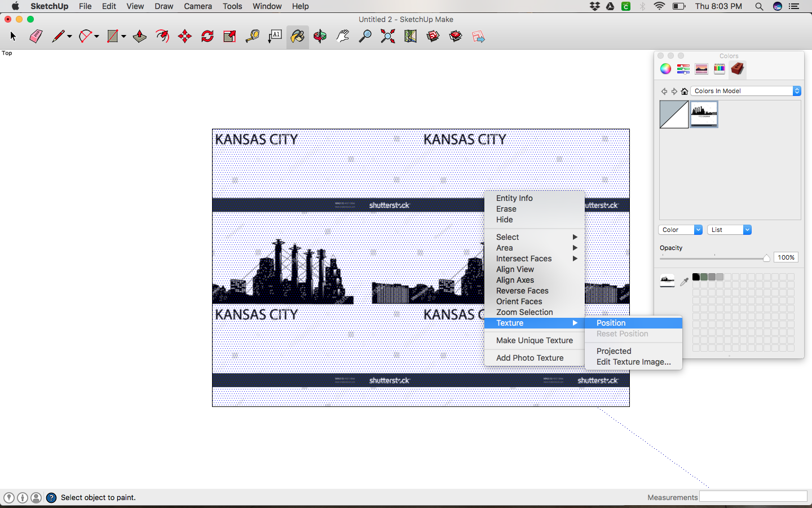812x508 pixels.
Task: Select the default material swatch
Action: tap(674, 115)
